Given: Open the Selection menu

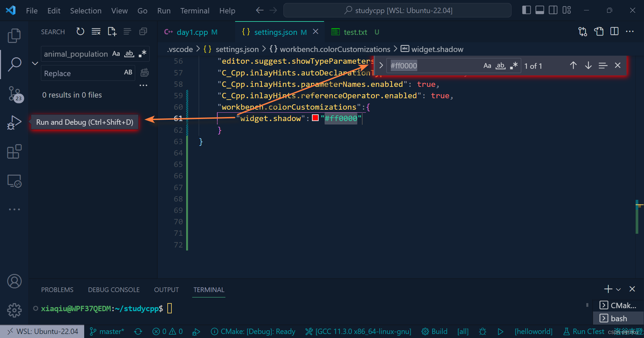Looking at the screenshot, I should (x=86, y=11).
